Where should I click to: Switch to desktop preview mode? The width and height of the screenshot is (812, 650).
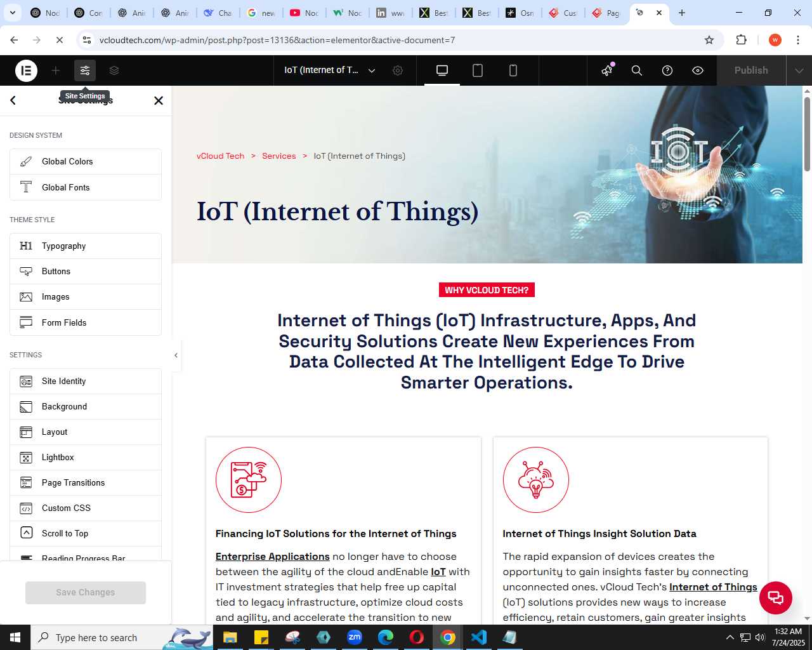442,70
